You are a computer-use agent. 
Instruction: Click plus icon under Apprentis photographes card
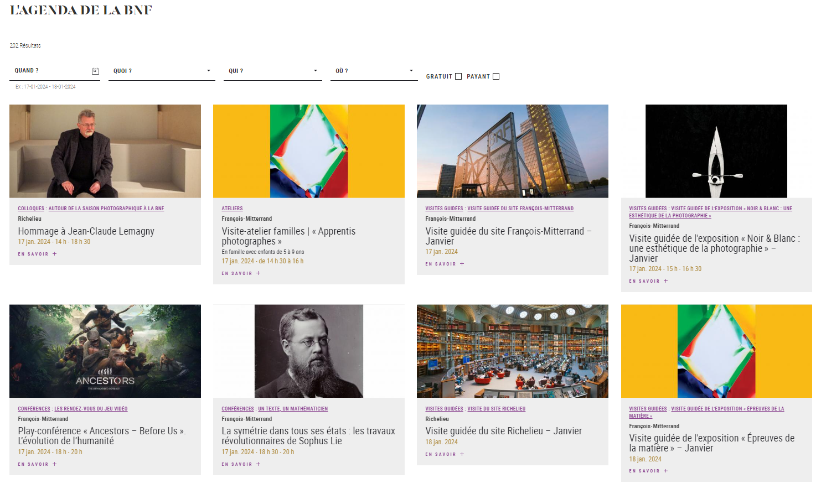259,273
